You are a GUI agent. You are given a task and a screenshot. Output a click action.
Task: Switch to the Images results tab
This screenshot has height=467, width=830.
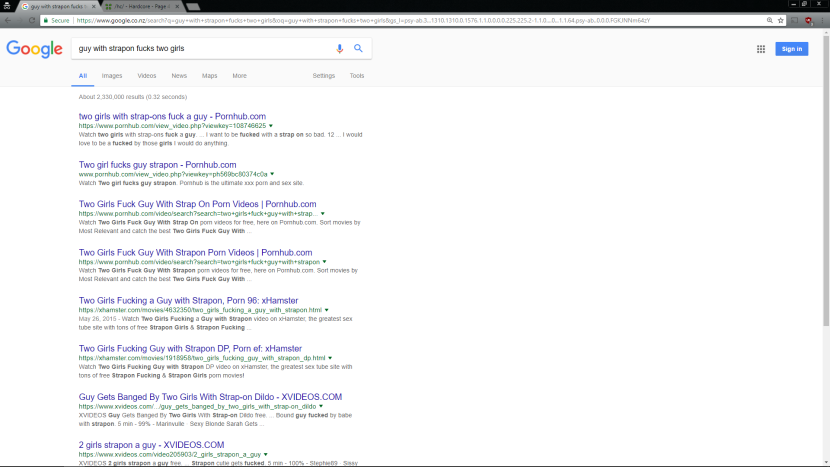(112, 76)
